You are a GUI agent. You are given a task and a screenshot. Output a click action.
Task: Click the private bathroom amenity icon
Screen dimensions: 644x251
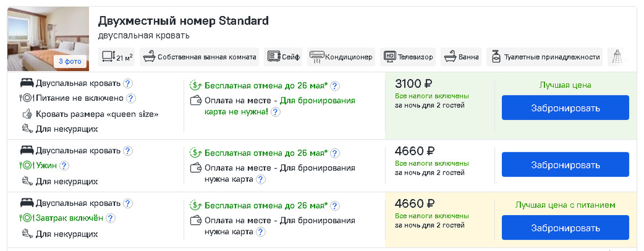click(148, 57)
